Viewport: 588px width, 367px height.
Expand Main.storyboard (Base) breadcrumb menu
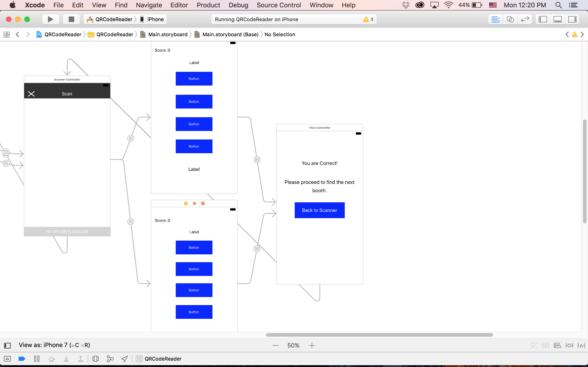(x=230, y=34)
